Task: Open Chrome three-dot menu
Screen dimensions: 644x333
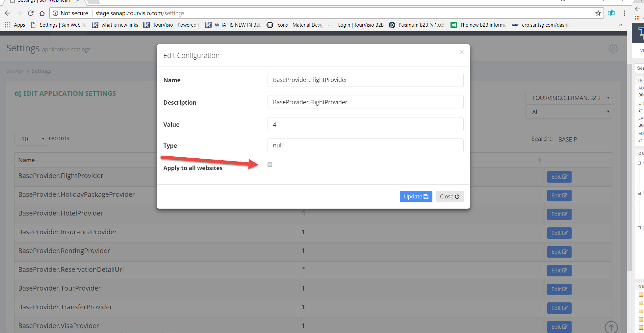Action: coord(624,13)
